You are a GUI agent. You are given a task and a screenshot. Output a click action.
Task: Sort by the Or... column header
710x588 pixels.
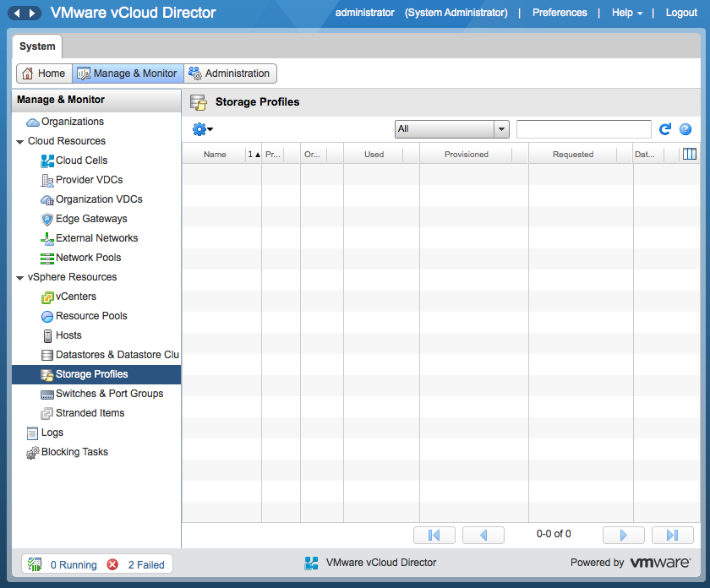click(313, 155)
